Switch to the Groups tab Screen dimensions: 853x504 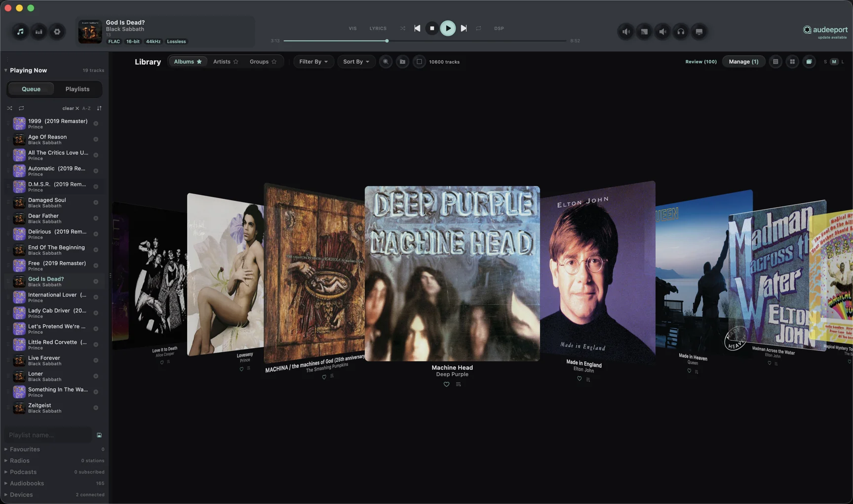coord(263,62)
